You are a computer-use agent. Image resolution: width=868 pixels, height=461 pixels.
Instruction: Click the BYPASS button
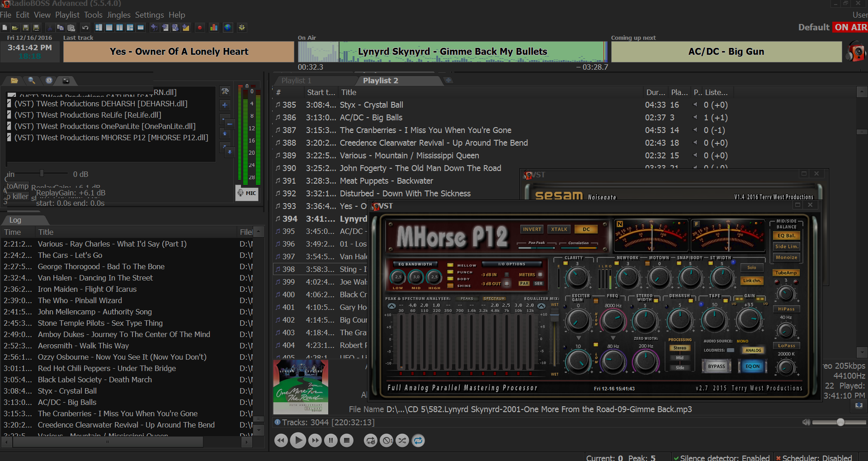(717, 366)
